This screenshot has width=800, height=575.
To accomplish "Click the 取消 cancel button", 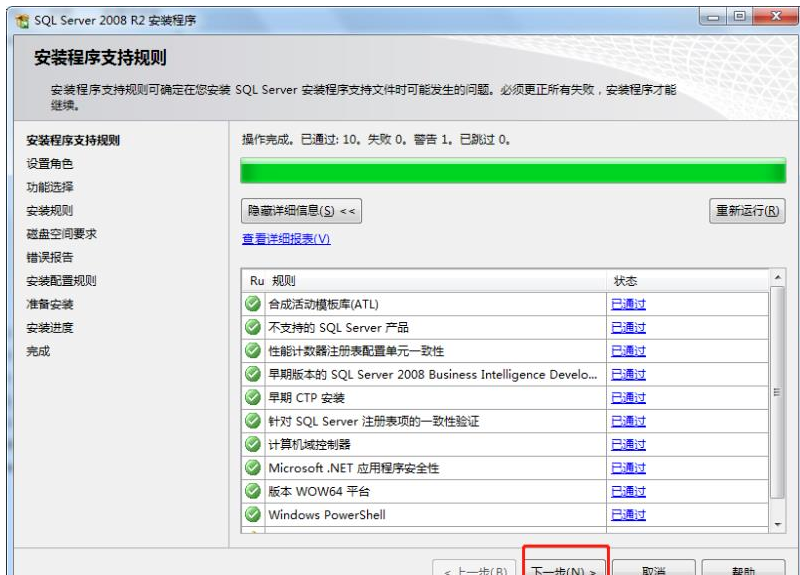I will point(654,568).
